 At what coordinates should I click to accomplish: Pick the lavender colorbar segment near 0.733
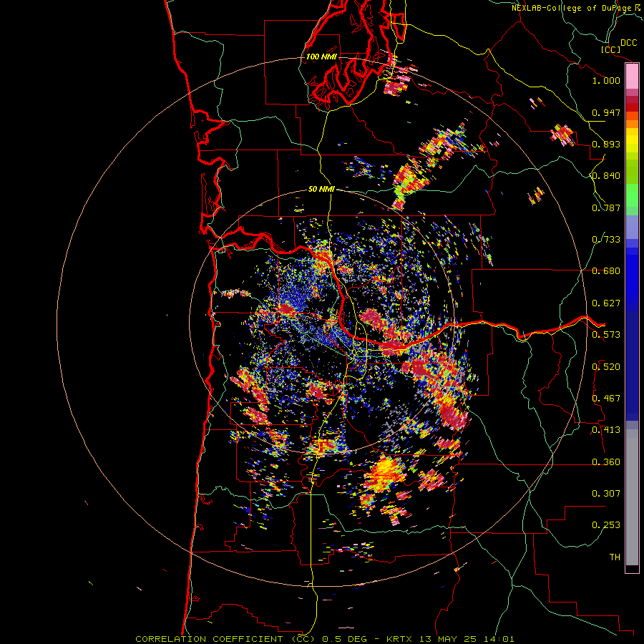632,227
